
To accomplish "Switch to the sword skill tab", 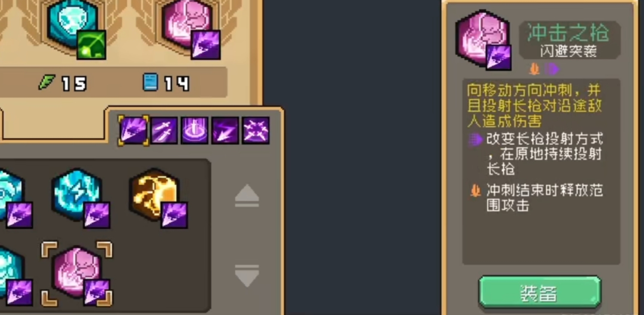I will click(164, 130).
